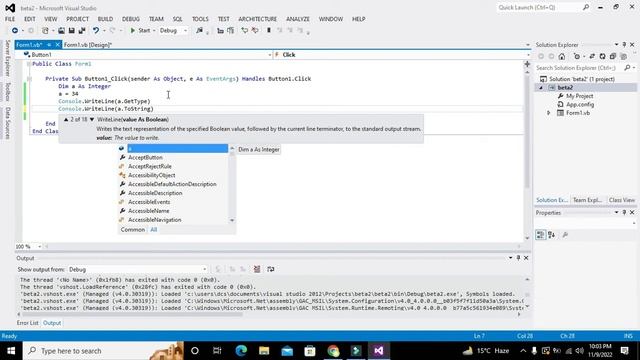The height and width of the screenshot is (360, 640).
Task: Toggle word wrap in the Output window
Action: point(271,269)
